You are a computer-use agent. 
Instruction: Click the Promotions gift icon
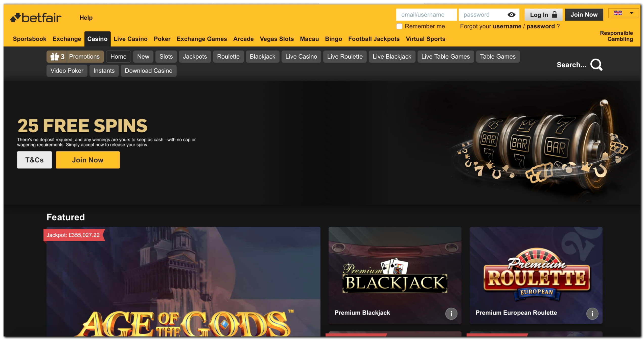tap(55, 57)
